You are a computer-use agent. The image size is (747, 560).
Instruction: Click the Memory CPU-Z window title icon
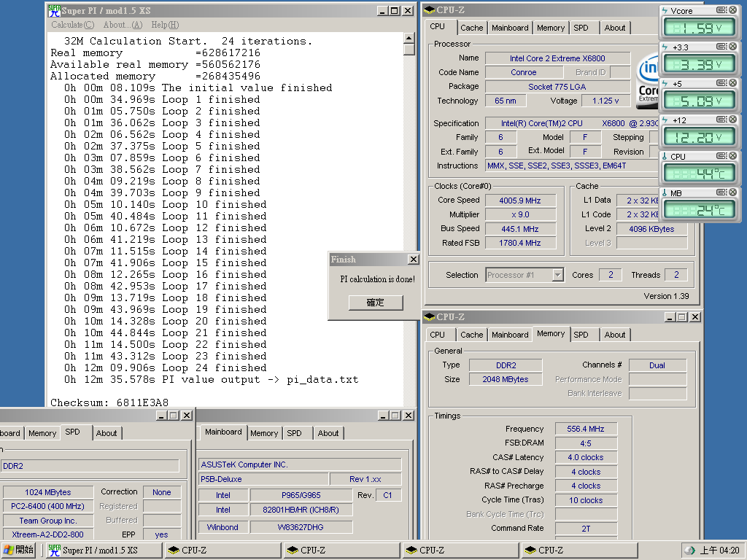[429, 316]
